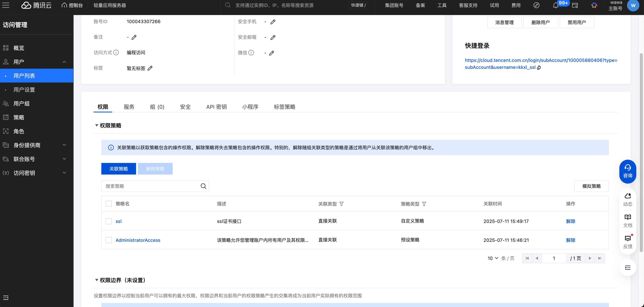644x307 pixels.
Task: Click the 禁用用户 button
Action: click(577, 22)
